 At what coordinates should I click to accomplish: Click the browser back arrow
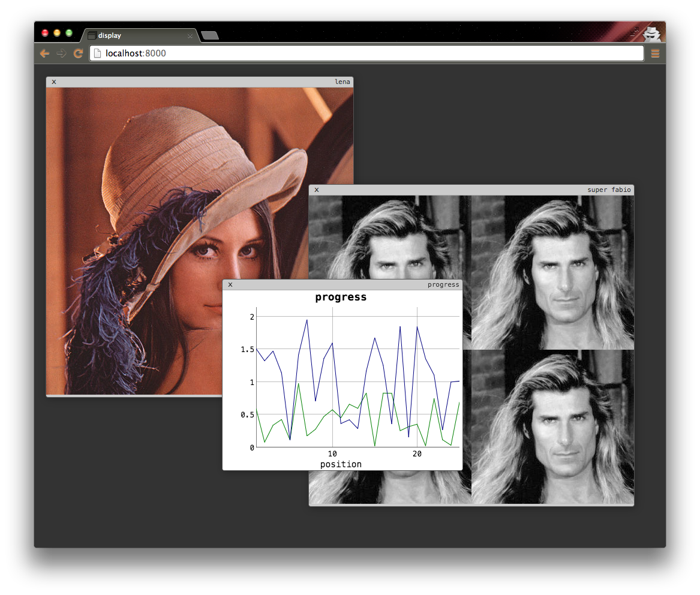pyautogui.click(x=44, y=53)
